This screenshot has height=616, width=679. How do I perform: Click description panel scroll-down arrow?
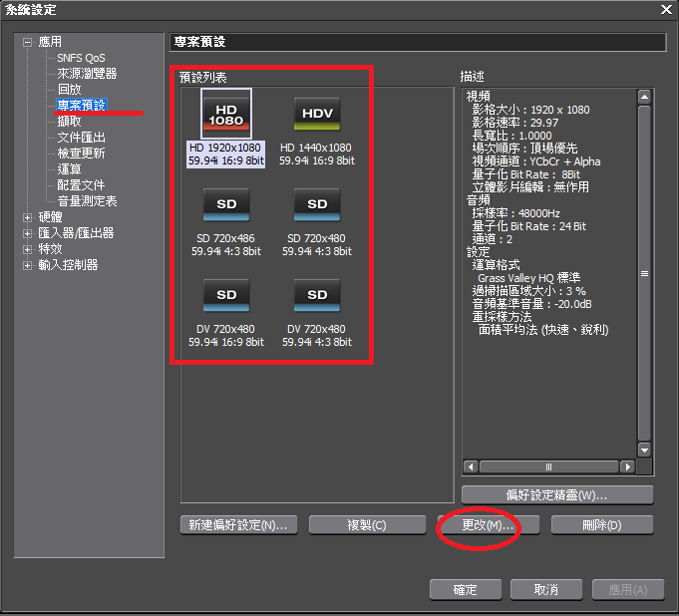click(x=644, y=451)
